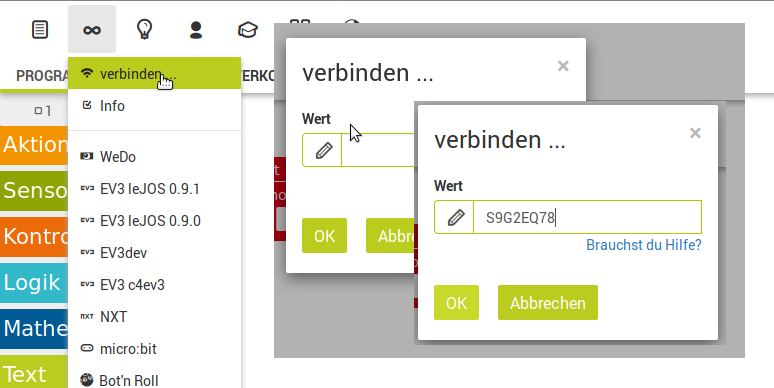The height and width of the screenshot is (388, 774).
Task: Click into the Wert field containing S9G2EQ78
Action: pos(587,217)
